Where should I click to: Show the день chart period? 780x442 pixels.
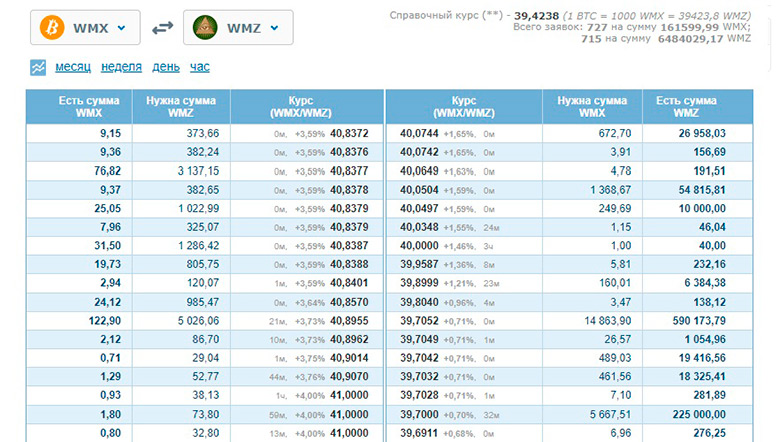(x=166, y=67)
